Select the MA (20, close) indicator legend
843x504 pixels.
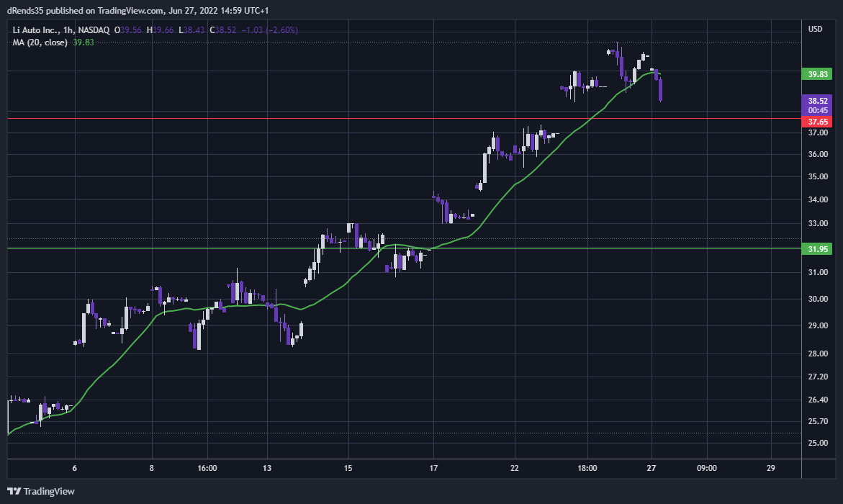click(x=40, y=42)
